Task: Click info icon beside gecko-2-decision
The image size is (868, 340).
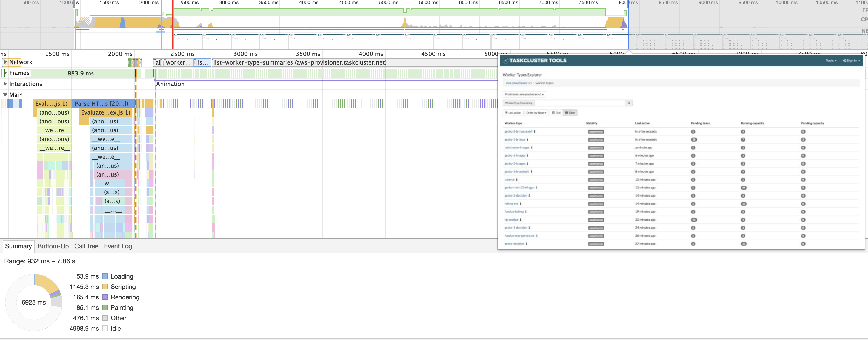Action: pos(529,196)
